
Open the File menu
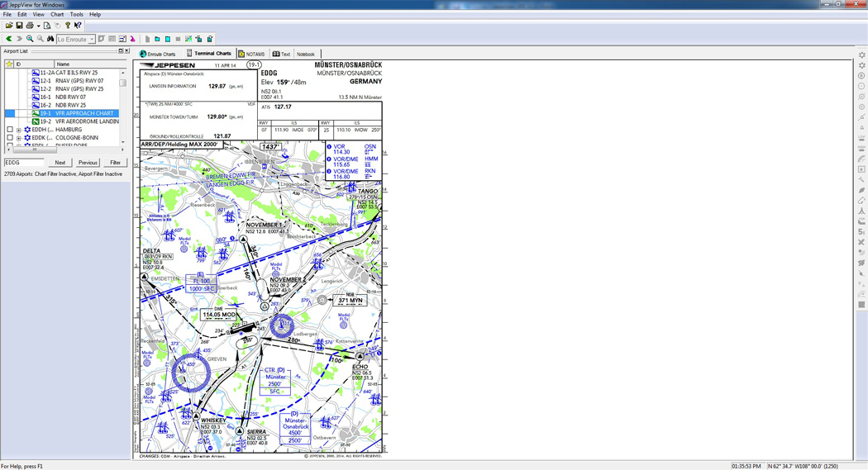7,14
